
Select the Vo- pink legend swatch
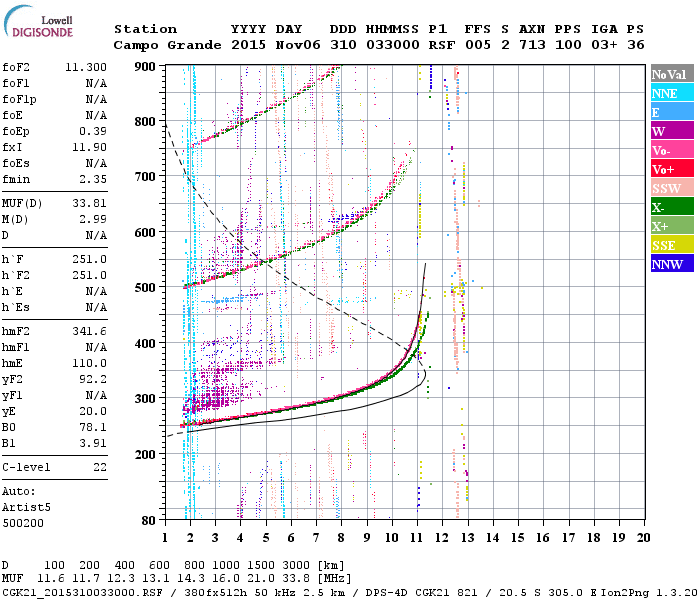pos(672,150)
